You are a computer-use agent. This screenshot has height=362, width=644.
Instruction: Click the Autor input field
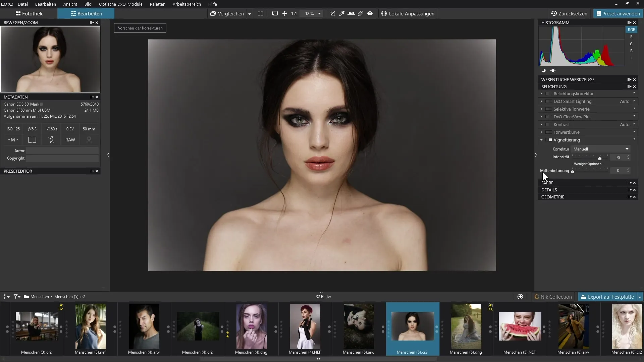coord(62,151)
